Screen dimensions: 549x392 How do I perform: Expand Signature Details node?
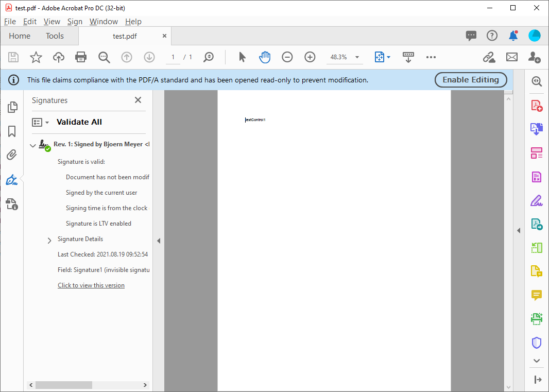click(49, 240)
